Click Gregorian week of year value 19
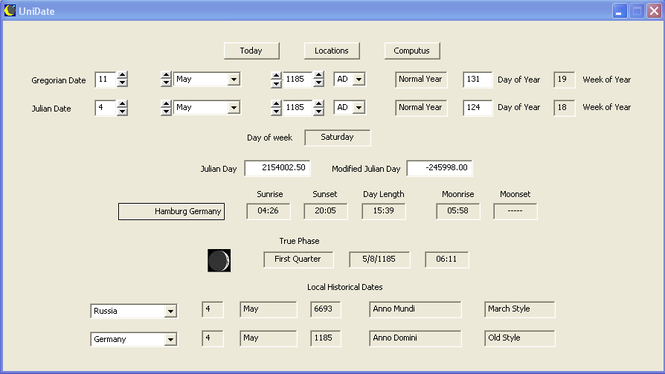 tap(564, 79)
